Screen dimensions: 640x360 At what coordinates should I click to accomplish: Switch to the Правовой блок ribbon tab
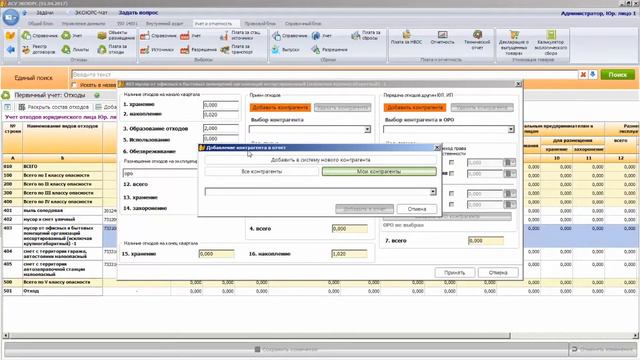point(260,24)
